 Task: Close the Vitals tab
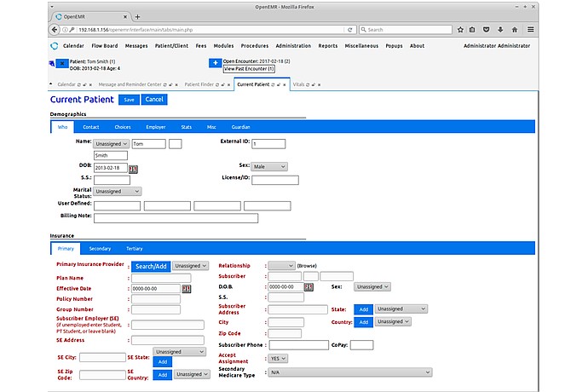319,84
